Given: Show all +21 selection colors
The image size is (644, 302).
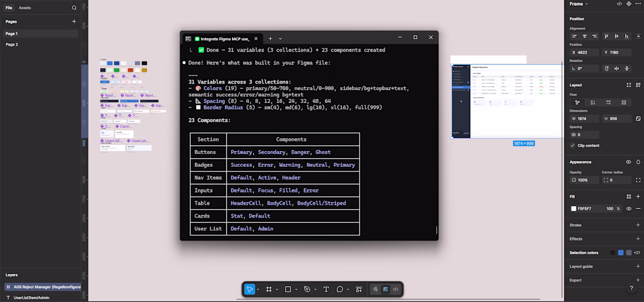Looking at the screenshot, I should (637, 253).
